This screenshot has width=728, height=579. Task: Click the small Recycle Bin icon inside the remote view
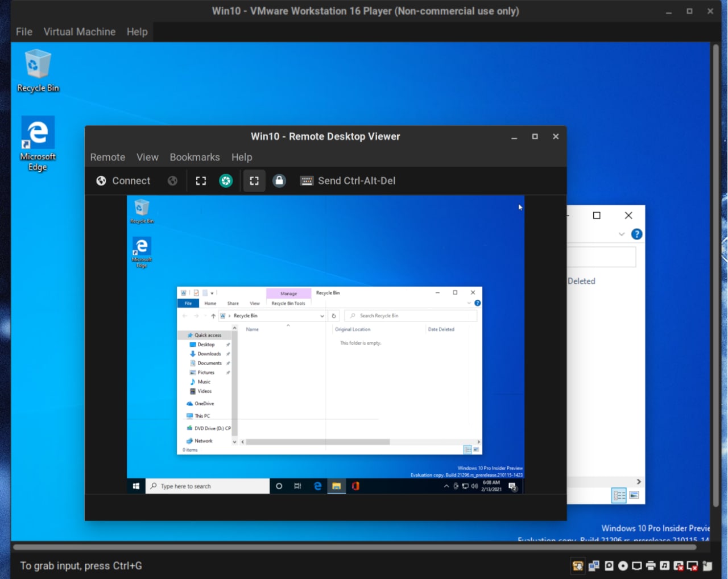142,210
